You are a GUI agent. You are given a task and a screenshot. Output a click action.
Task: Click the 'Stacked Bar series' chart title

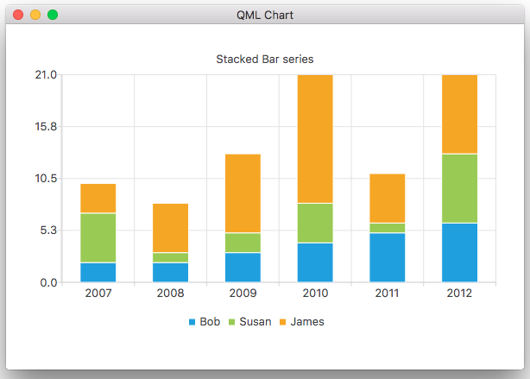click(265, 59)
